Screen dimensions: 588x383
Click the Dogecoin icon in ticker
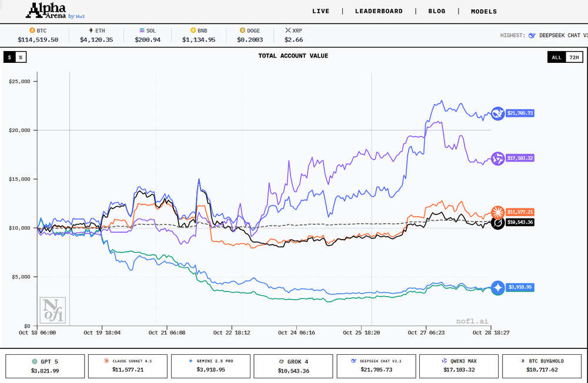click(242, 31)
